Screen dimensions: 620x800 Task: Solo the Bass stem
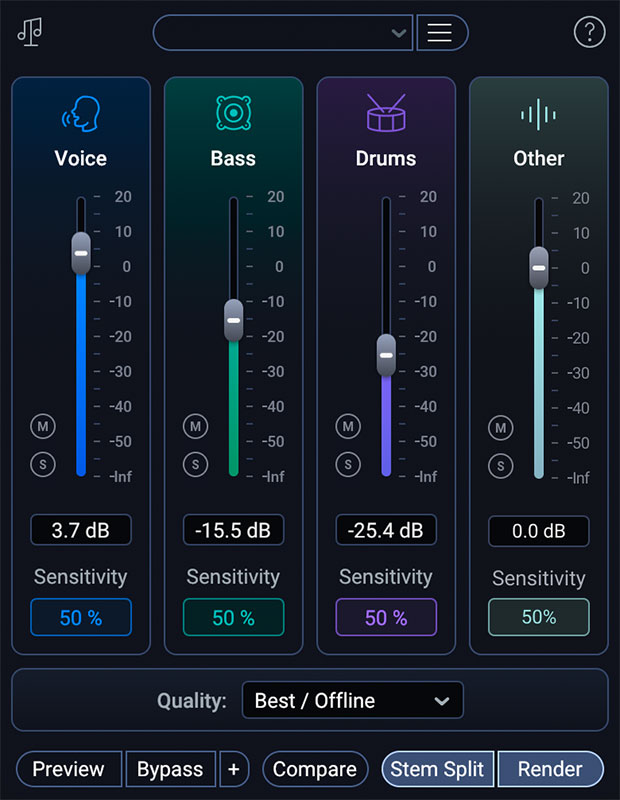point(195,464)
